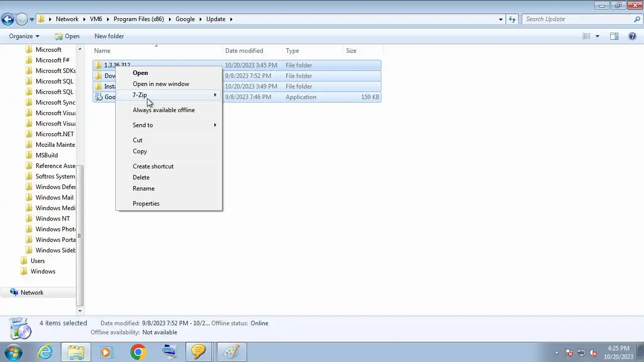Select Windows NT folder in tree

[x=52, y=219]
